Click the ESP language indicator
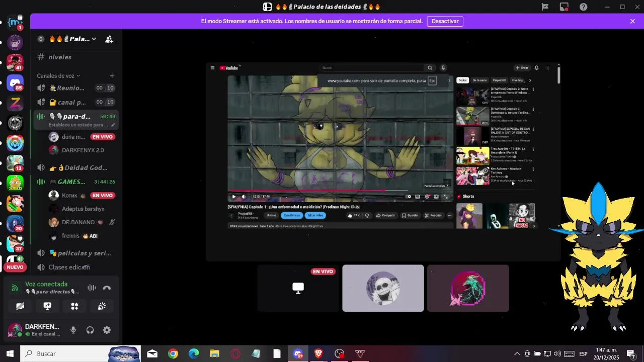Viewport: 644px width, 362px height. coord(583,354)
